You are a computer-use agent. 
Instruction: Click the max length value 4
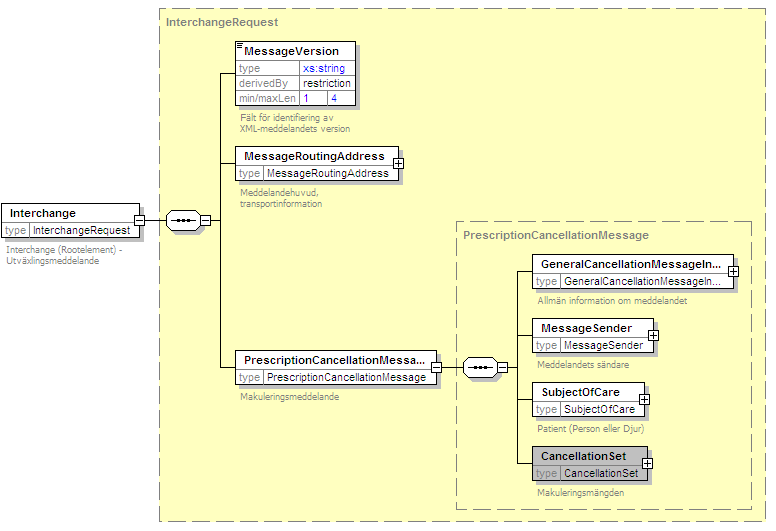tap(334, 99)
